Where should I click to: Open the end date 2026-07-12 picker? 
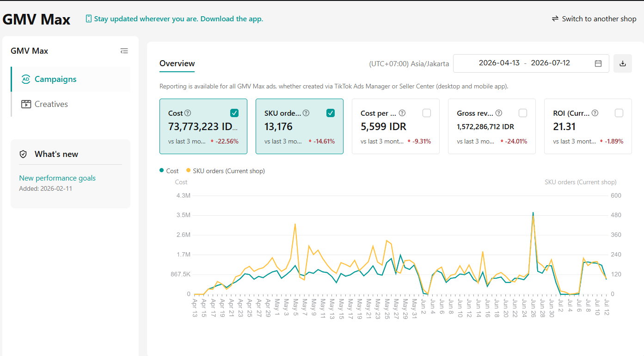point(550,63)
